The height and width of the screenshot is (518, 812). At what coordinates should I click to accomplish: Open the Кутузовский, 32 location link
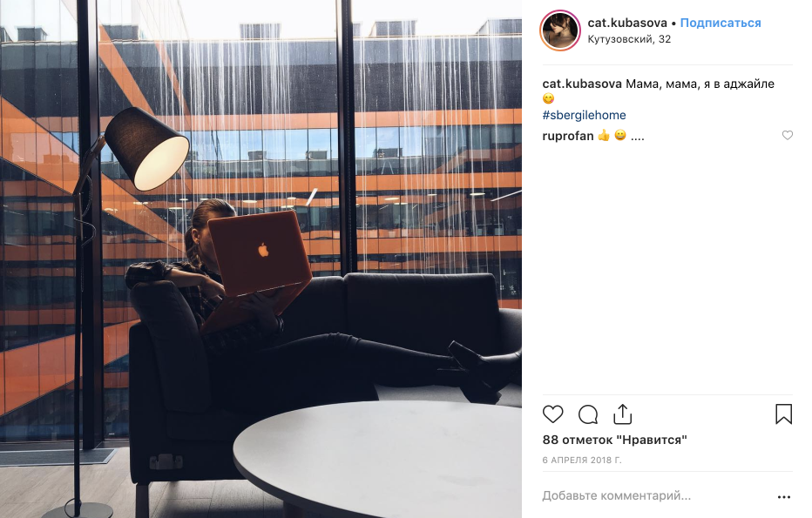pyautogui.click(x=629, y=39)
